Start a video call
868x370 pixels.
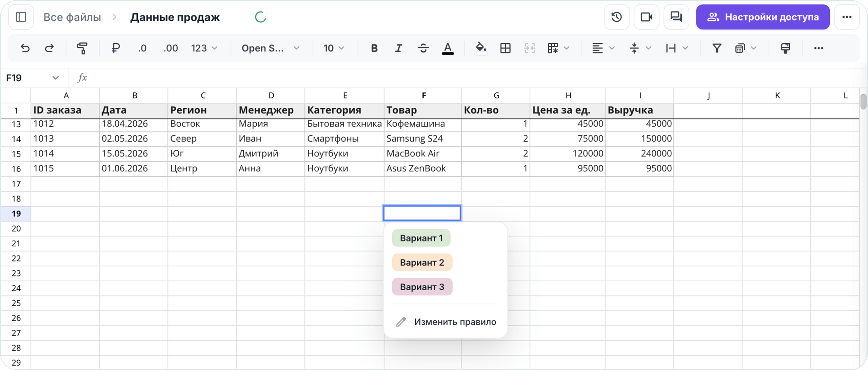pos(647,17)
